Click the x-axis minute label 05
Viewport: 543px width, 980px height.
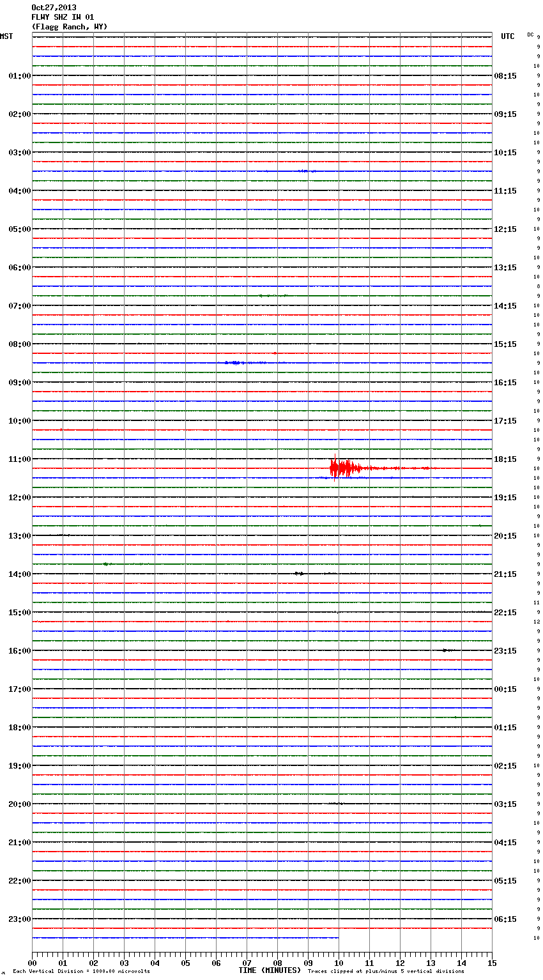click(185, 963)
